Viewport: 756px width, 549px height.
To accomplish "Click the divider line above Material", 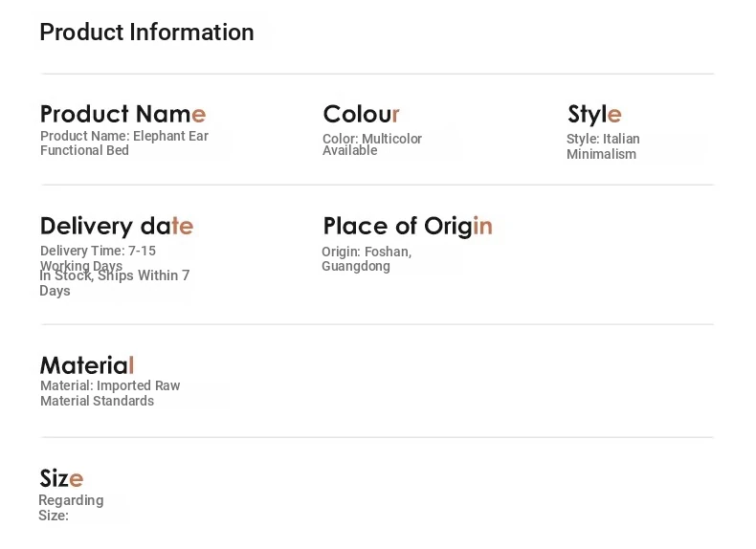I will [377, 324].
